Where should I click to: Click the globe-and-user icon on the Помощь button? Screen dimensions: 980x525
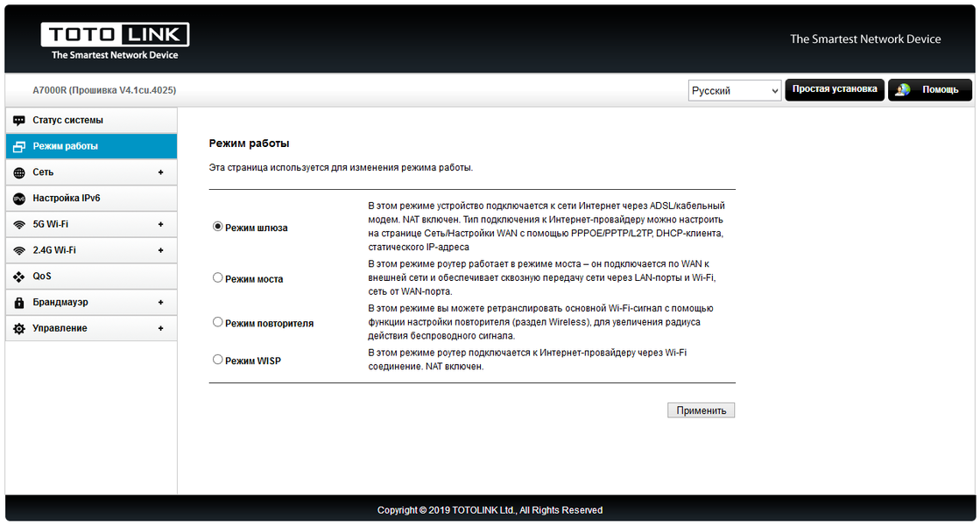[903, 90]
